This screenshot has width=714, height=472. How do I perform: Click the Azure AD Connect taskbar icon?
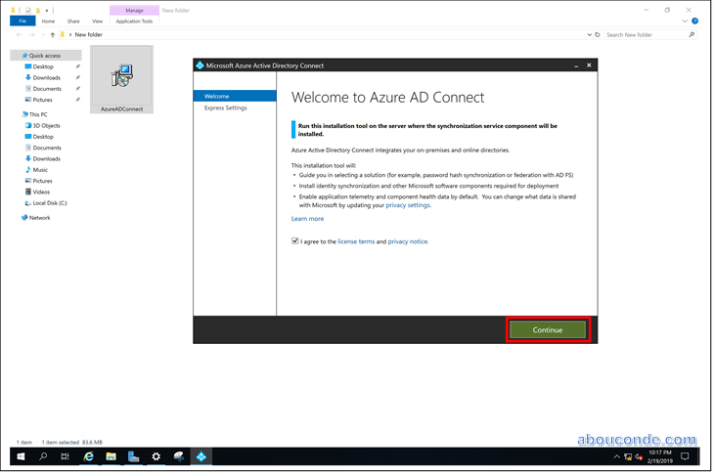tap(201, 456)
